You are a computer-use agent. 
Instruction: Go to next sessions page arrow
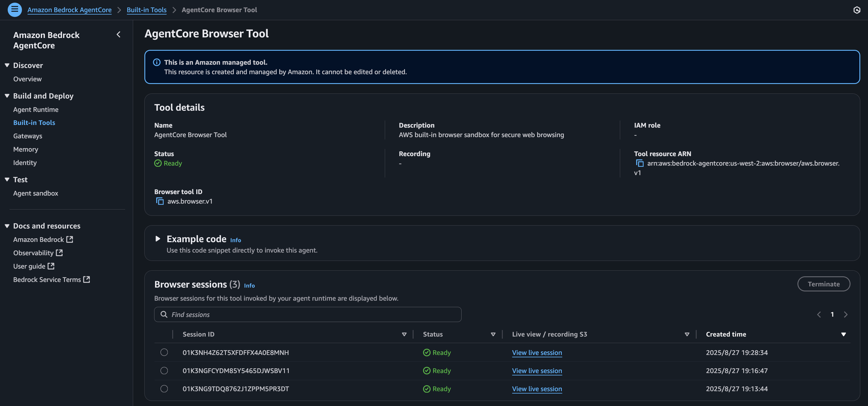845,314
